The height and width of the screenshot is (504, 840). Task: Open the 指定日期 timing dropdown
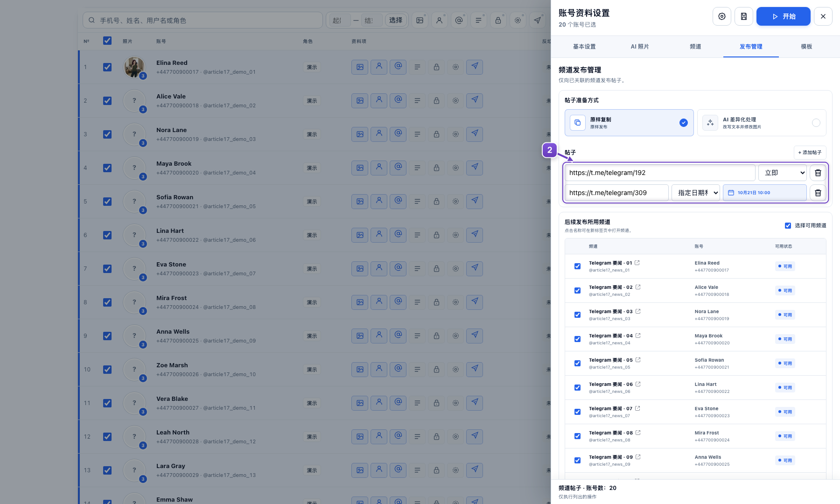[x=695, y=193]
